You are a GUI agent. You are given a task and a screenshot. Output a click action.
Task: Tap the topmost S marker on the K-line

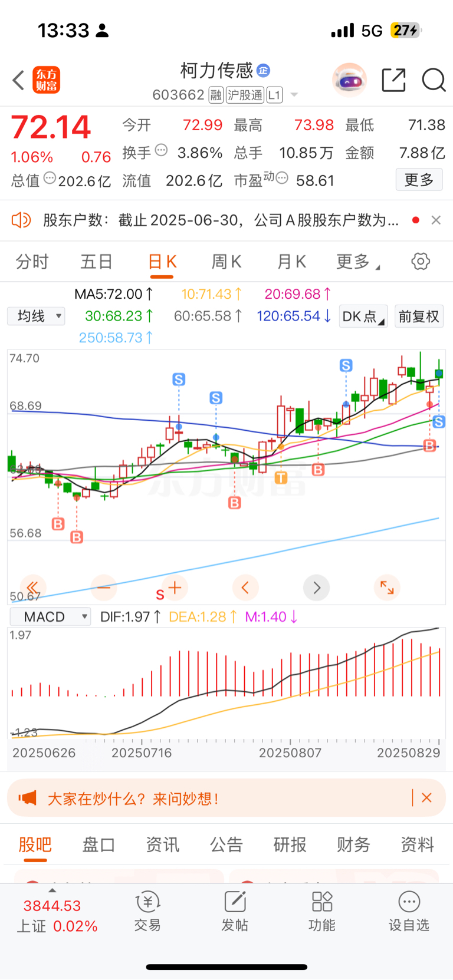tap(346, 366)
